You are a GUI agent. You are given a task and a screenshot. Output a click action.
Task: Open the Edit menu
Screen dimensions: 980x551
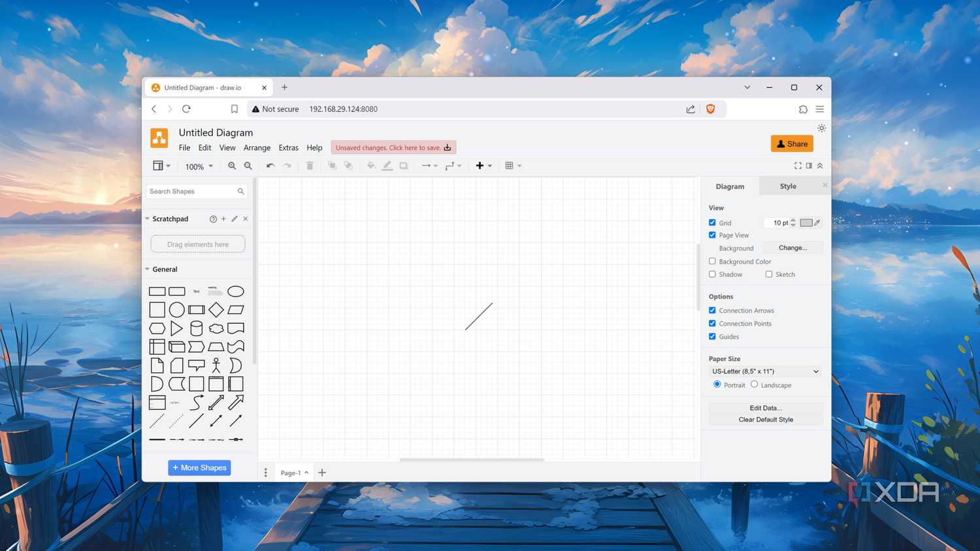(204, 148)
